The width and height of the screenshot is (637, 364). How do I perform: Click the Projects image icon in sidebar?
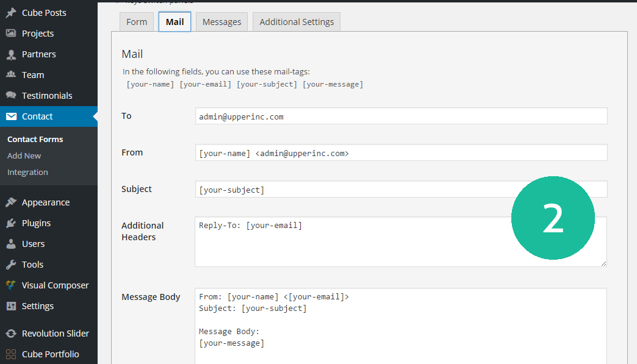[x=11, y=34]
